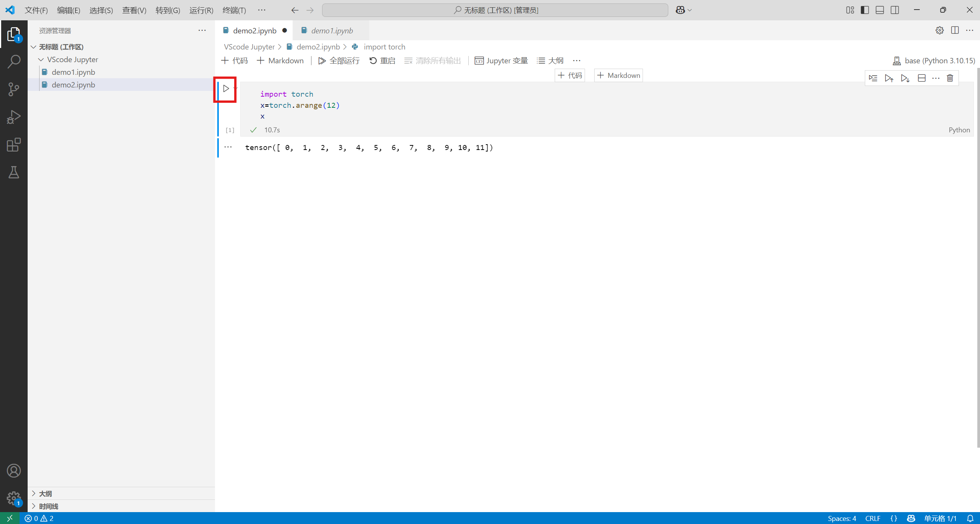Toggle the bottom panel visibility

[880, 10]
